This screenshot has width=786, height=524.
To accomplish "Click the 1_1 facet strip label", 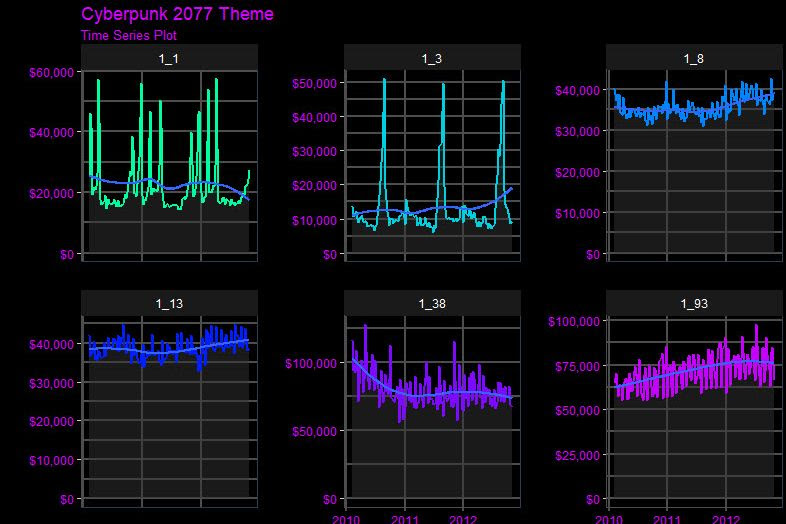I will 169,58.
